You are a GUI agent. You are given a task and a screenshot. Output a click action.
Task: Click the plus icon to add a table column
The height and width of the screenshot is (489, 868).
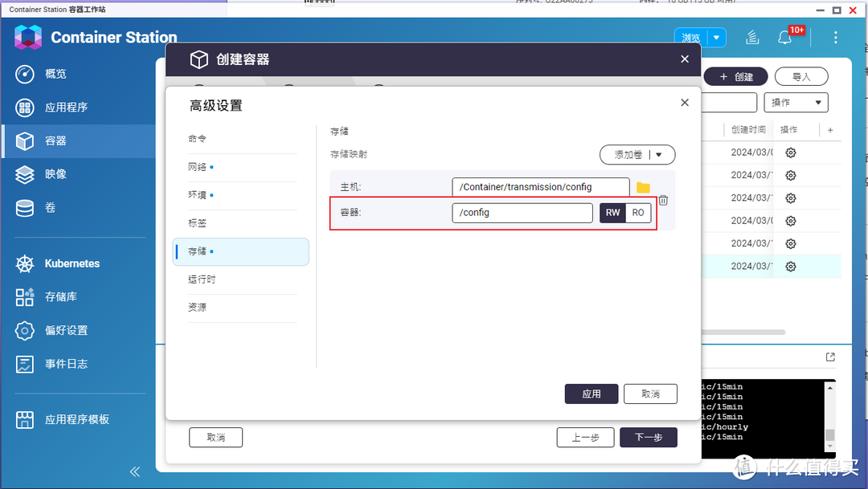[830, 130]
